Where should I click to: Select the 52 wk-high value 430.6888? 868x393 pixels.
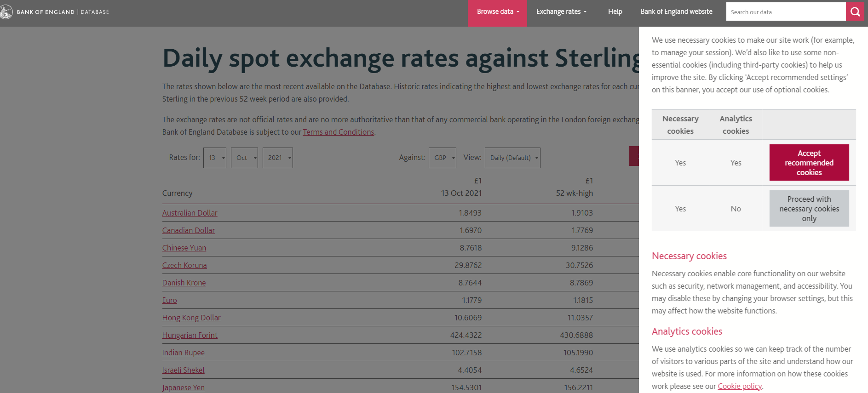coord(576,335)
